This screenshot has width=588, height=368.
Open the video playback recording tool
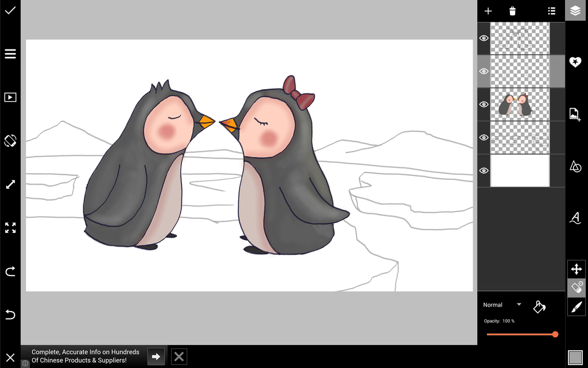tap(10, 97)
